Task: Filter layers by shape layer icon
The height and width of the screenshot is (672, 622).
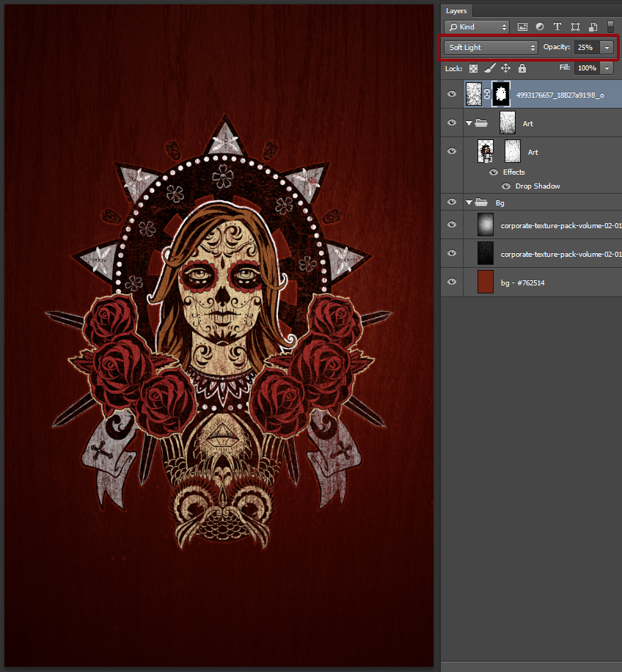Action: [575, 26]
